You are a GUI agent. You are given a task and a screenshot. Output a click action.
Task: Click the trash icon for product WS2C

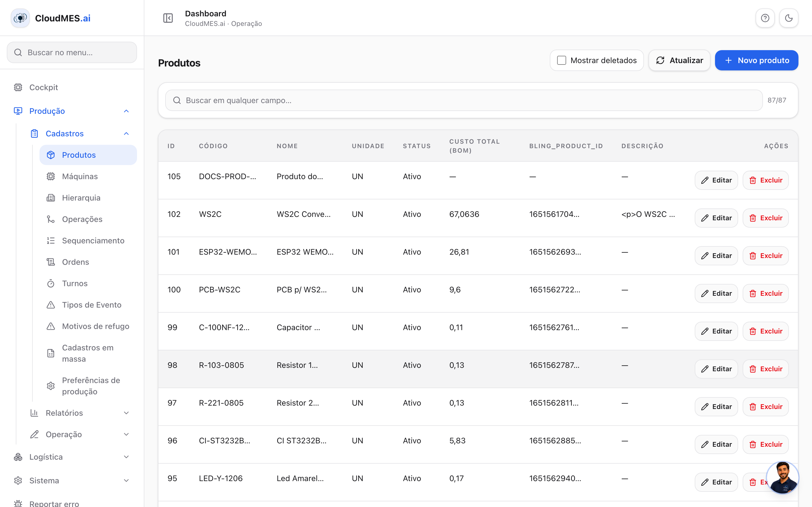(753, 218)
